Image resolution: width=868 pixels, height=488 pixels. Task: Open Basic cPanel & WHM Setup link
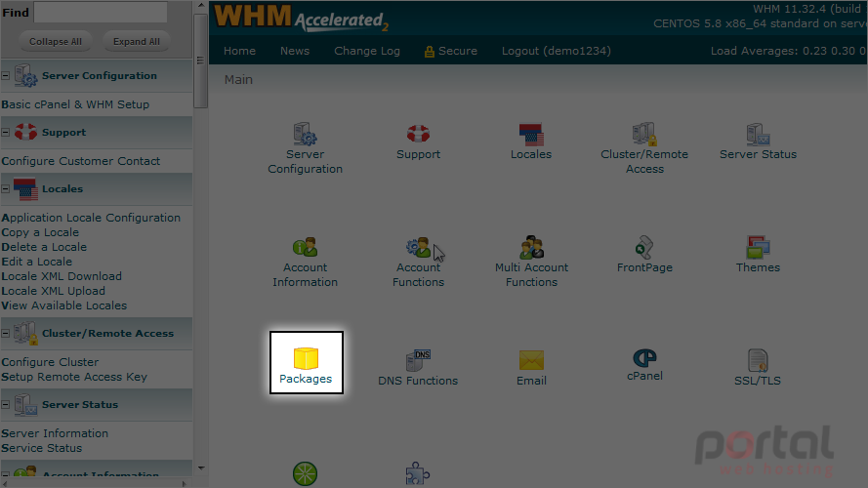click(x=75, y=104)
